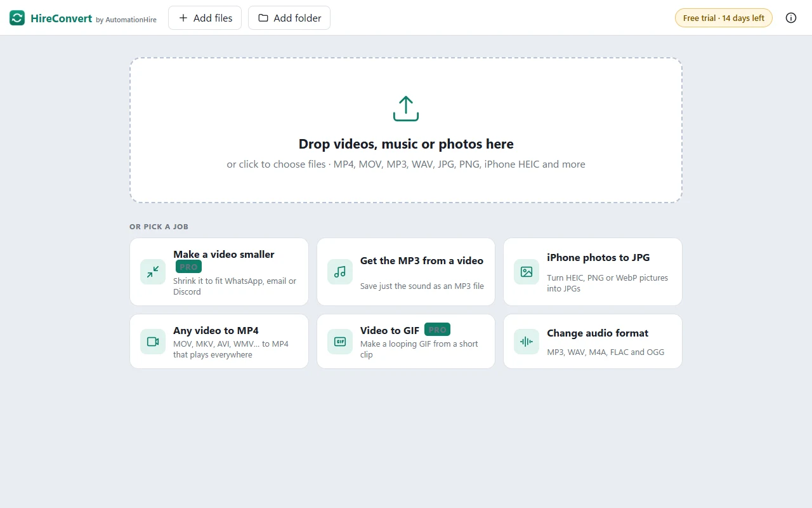Open the Free trial 14 days left badge
The height and width of the screenshot is (508, 812).
click(724, 18)
